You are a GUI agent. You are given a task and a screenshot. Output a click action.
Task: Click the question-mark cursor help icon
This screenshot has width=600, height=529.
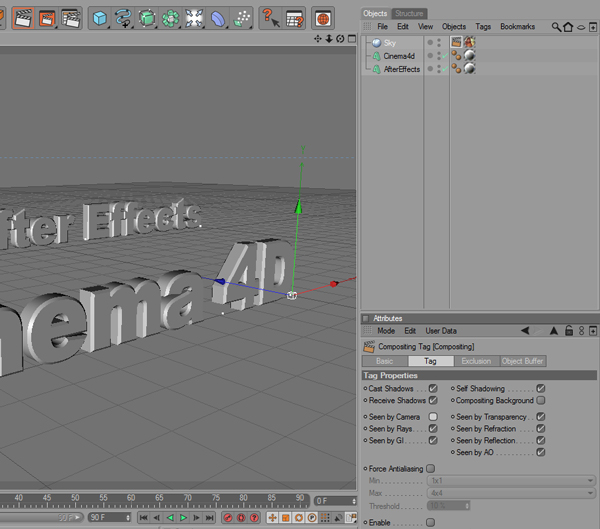(271, 18)
